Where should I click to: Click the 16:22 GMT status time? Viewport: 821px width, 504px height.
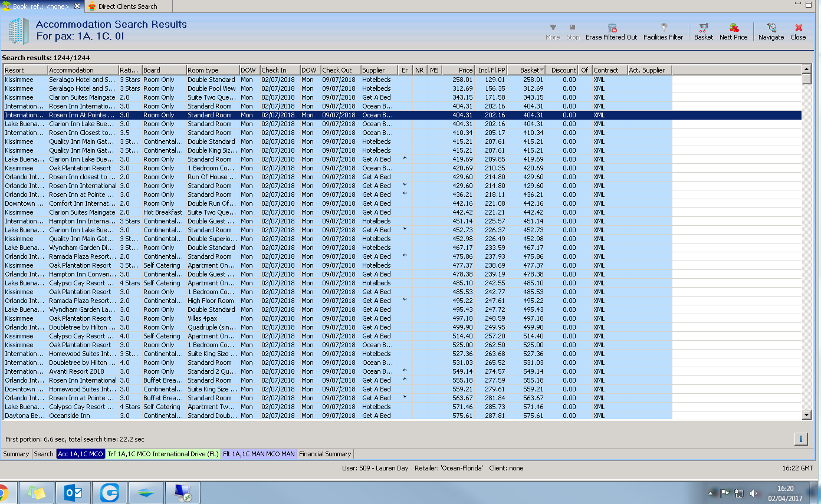[798, 468]
